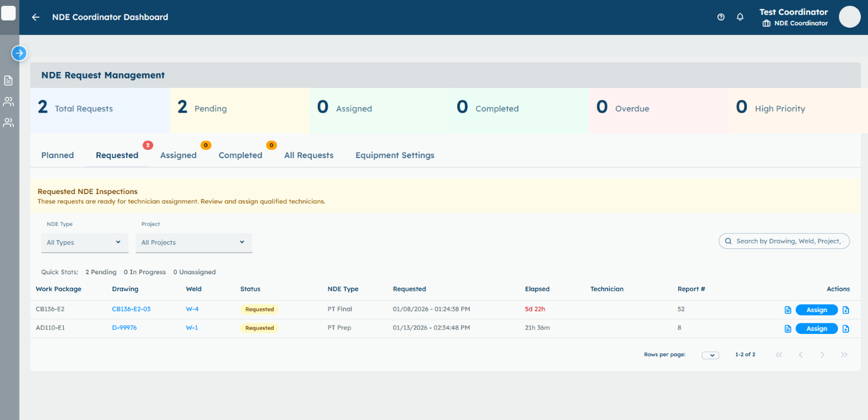Open drawing link D-99976
This screenshot has height=420, width=868.
(x=124, y=327)
